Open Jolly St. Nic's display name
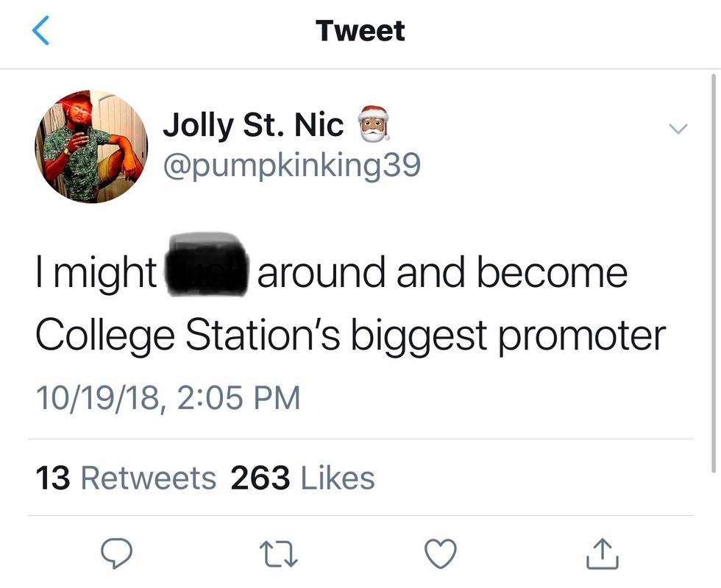This screenshot has height=588, width=721. 253,125
